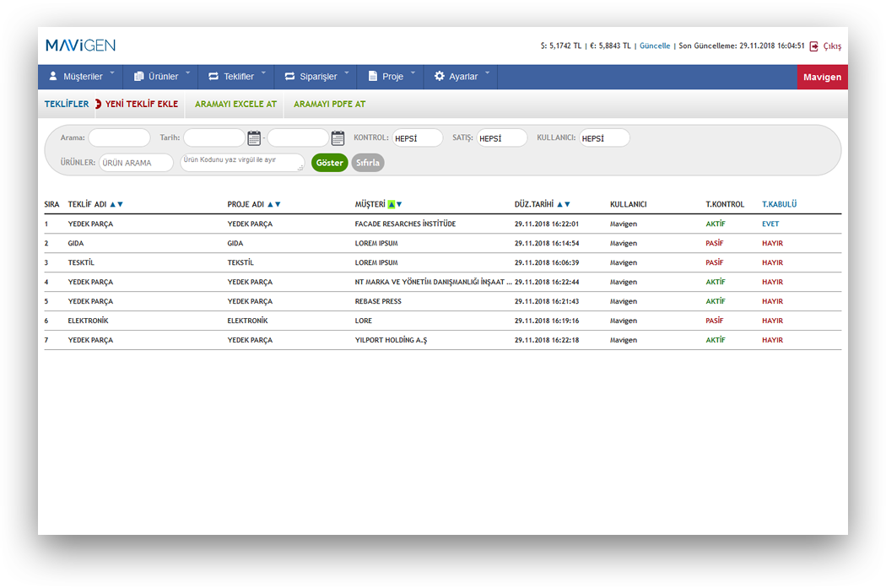Click the Güncelle exchange rate link

tap(655, 46)
